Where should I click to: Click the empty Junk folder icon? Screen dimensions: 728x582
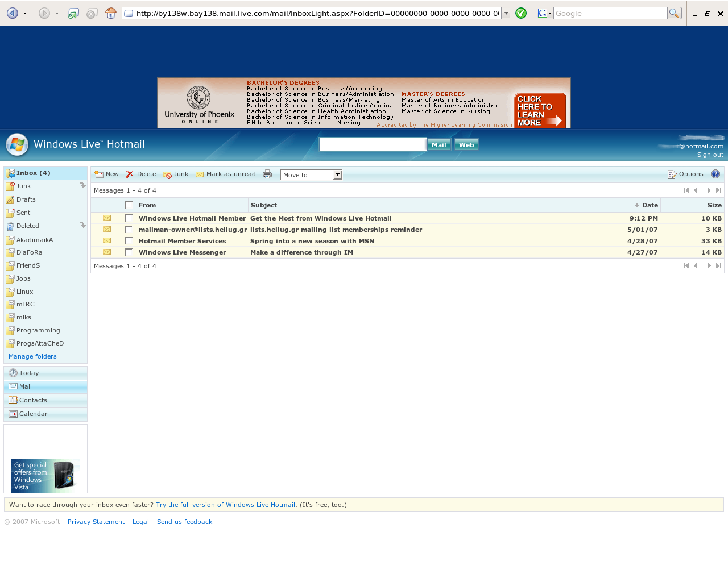(x=82, y=186)
